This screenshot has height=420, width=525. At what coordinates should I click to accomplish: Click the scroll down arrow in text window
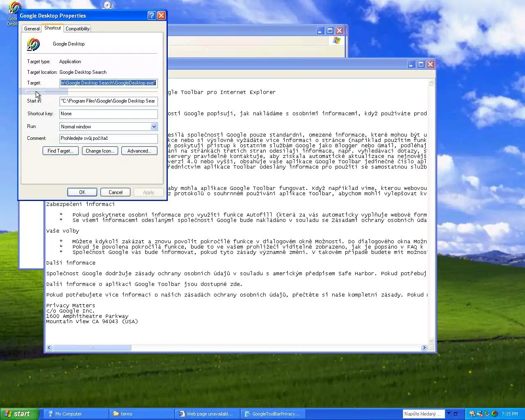coord(431,341)
